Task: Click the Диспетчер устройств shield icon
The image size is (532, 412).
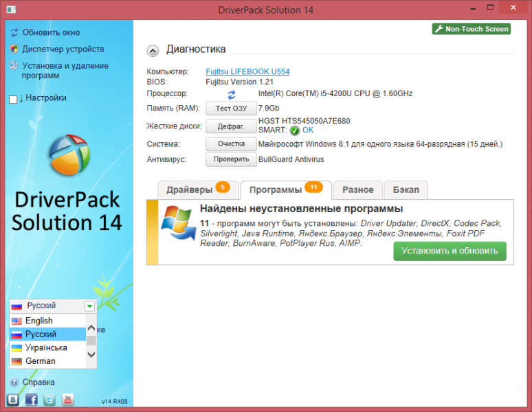Action: pos(14,49)
